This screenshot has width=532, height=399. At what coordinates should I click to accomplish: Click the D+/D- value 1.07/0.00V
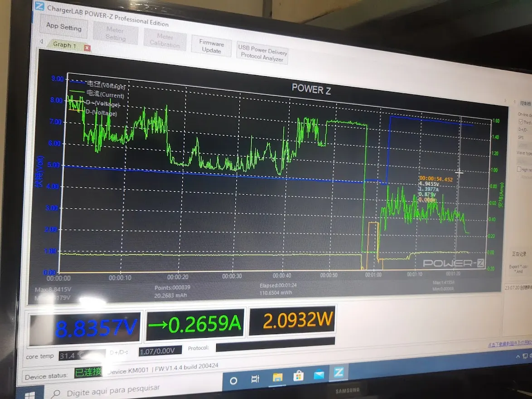tap(160, 350)
